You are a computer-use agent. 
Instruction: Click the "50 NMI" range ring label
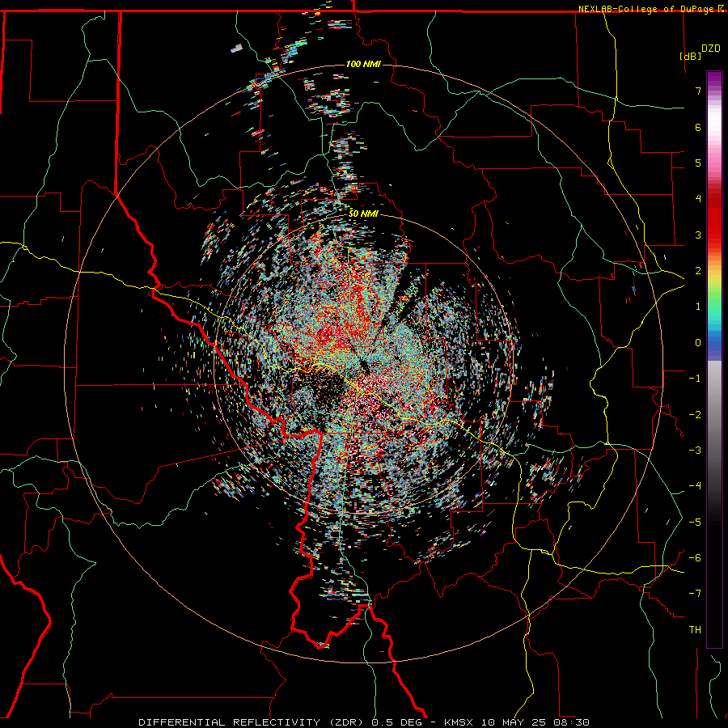[x=363, y=214]
